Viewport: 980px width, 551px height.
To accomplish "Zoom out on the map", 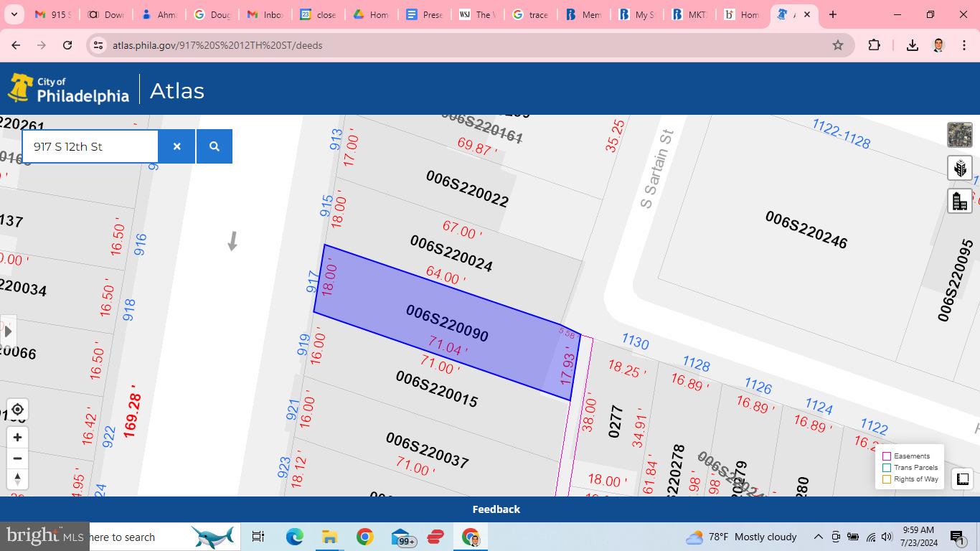I will pos(17,458).
